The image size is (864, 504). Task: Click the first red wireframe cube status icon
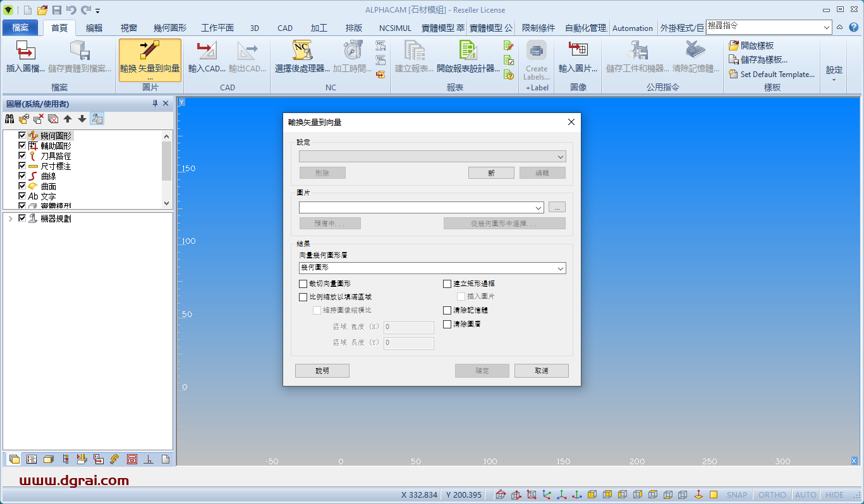[x=501, y=495]
